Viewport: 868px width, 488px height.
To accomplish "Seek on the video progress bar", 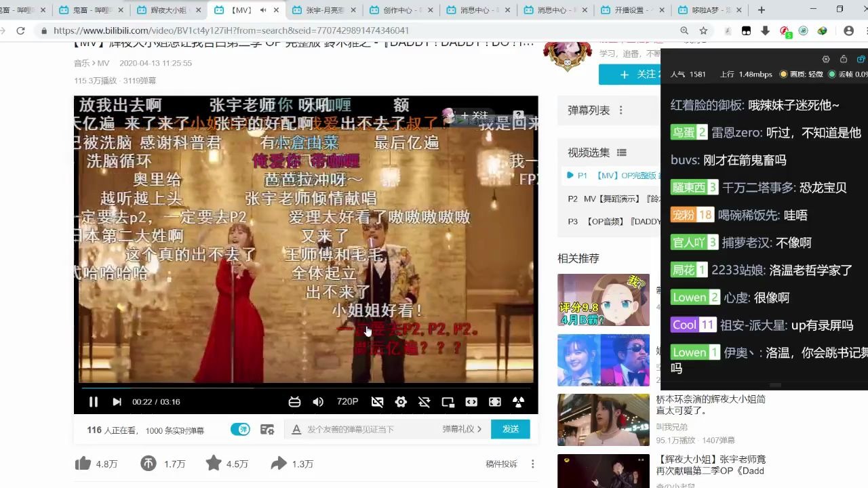I will tap(306, 388).
